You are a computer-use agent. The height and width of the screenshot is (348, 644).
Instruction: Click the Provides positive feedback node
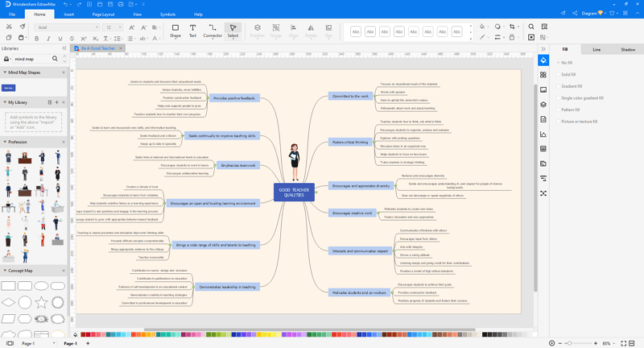(x=234, y=98)
